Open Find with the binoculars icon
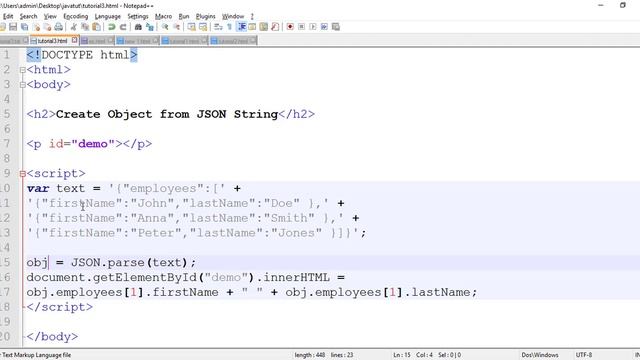 click(138, 27)
